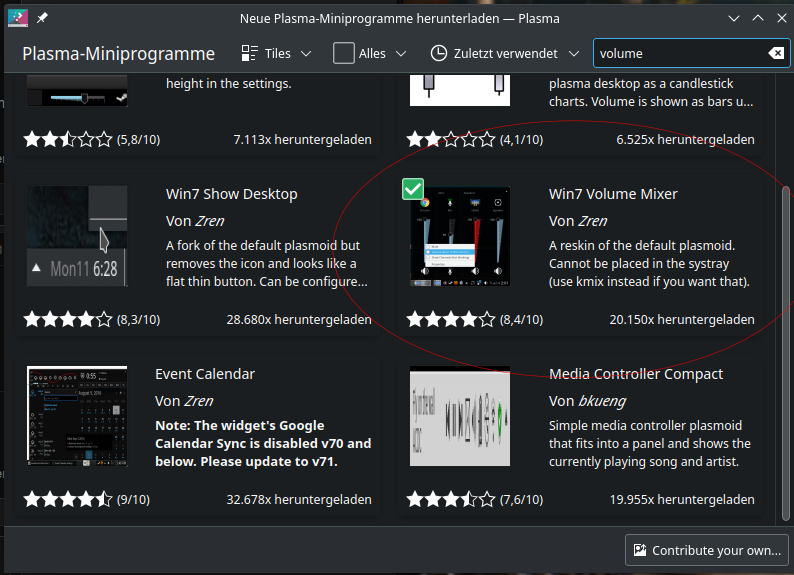Open the Zuletzt verwendet sort dropdown
The height and width of the screenshot is (575, 794).
pos(504,53)
